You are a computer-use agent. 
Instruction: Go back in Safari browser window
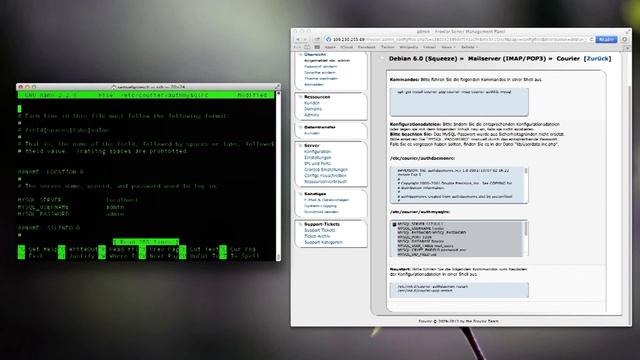point(298,39)
